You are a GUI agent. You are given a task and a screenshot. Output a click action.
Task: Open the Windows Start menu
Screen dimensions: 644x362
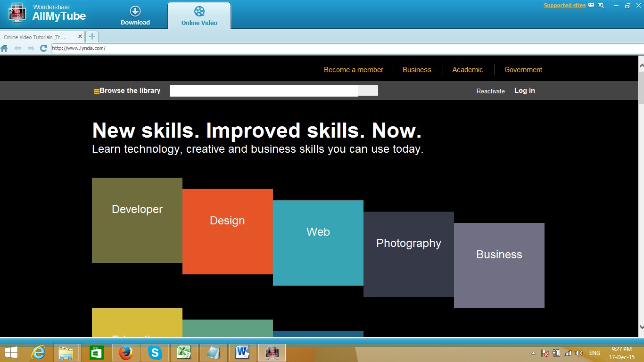pyautogui.click(x=11, y=353)
